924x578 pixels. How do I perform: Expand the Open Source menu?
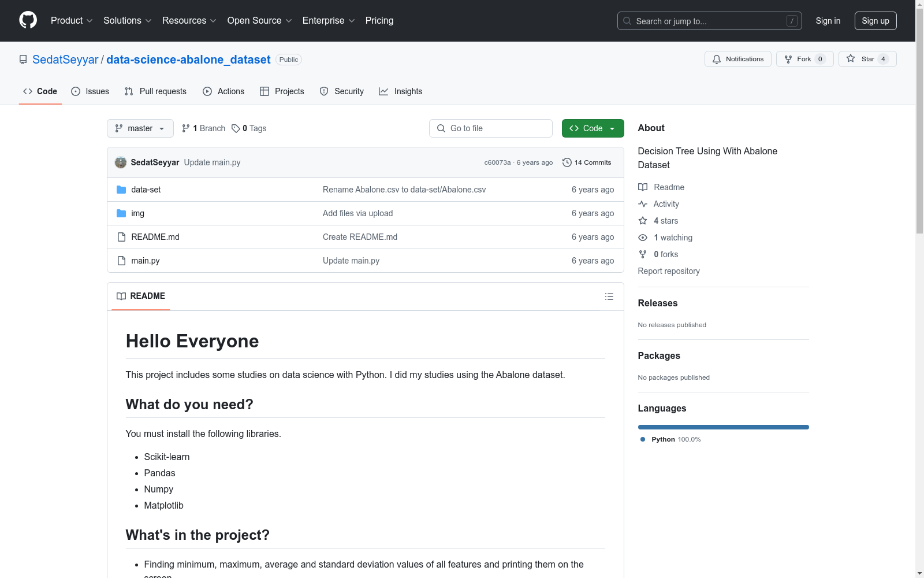click(x=260, y=21)
